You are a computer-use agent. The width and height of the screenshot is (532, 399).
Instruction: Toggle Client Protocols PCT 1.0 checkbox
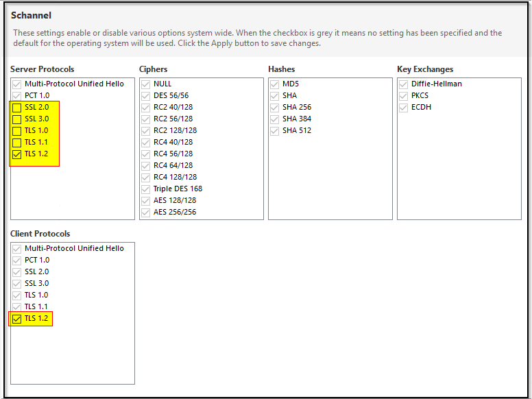point(16,261)
